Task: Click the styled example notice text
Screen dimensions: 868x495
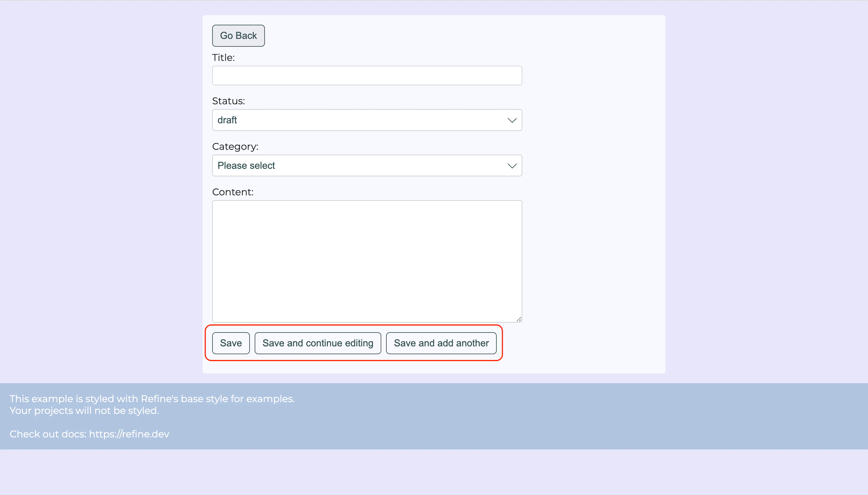Action: [152, 399]
